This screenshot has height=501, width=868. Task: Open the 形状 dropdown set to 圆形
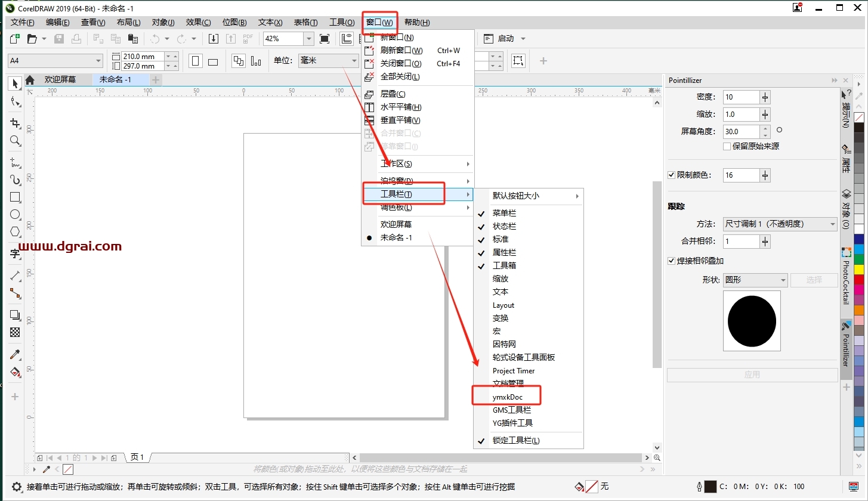tap(755, 280)
